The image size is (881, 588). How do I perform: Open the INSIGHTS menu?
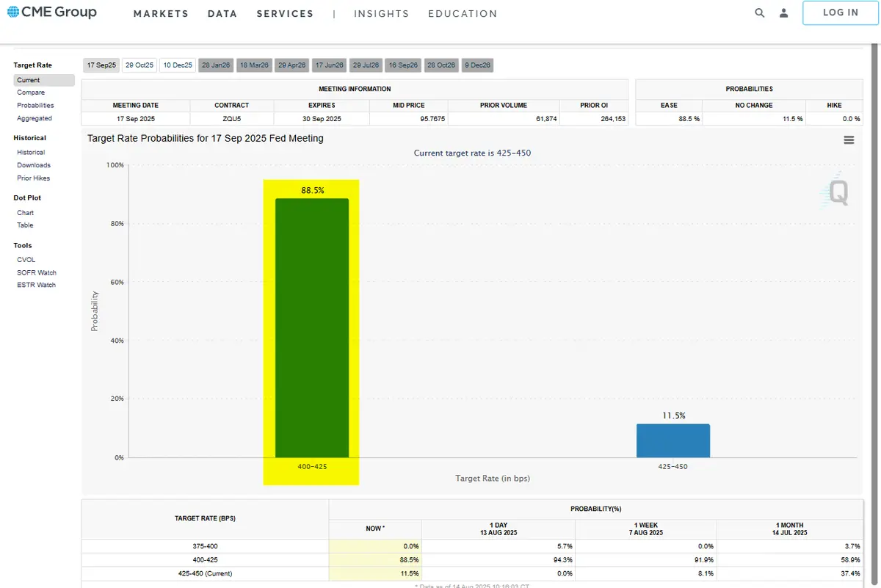point(381,13)
